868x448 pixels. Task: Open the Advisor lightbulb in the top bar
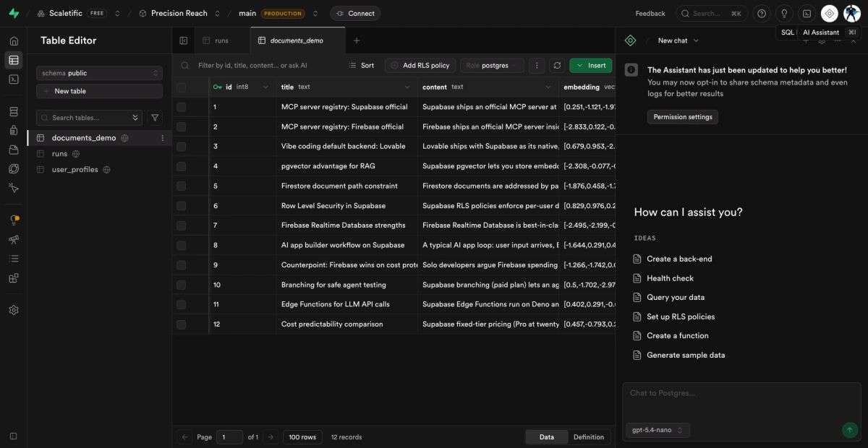click(x=784, y=13)
